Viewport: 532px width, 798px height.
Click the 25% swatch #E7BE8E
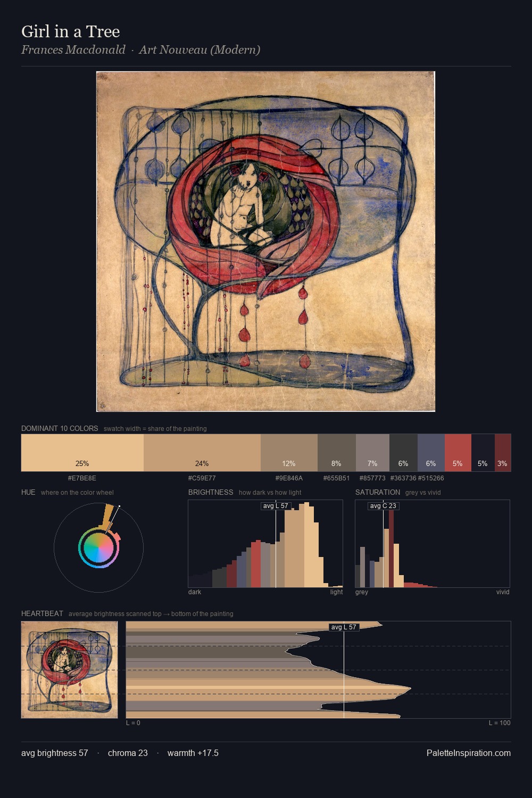pyautogui.click(x=82, y=453)
